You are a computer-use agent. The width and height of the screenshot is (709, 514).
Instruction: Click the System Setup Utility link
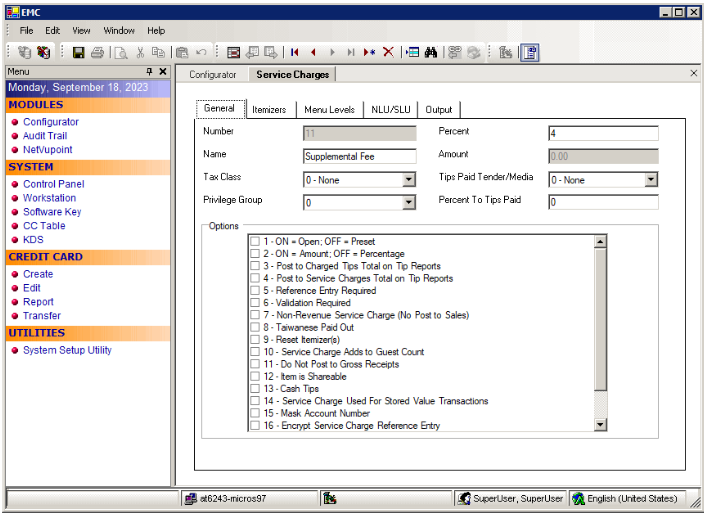(67, 350)
